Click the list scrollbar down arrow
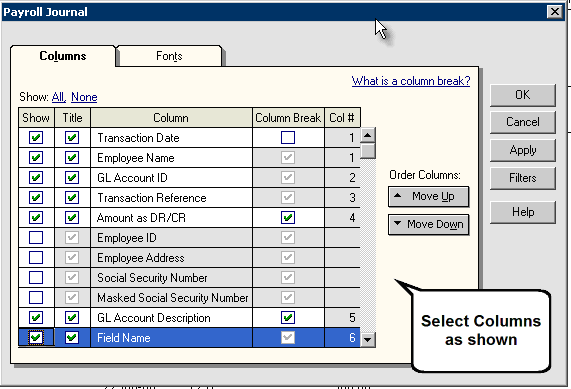The height and width of the screenshot is (389, 571). tap(368, 340)
